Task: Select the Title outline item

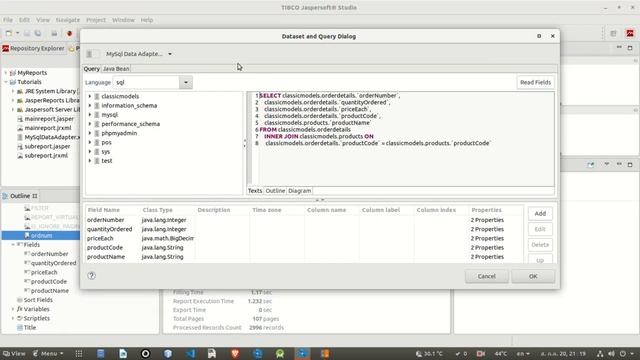Action: click(29, 327)
